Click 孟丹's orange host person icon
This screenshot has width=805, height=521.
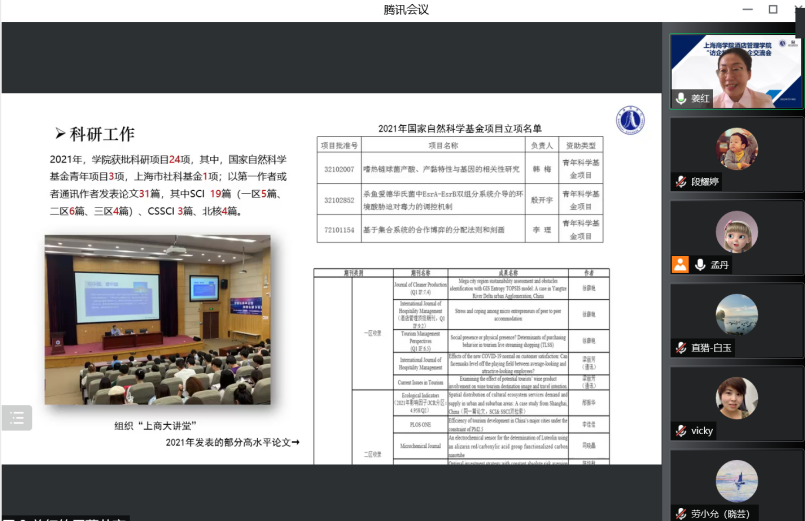(x=680, y=264)
